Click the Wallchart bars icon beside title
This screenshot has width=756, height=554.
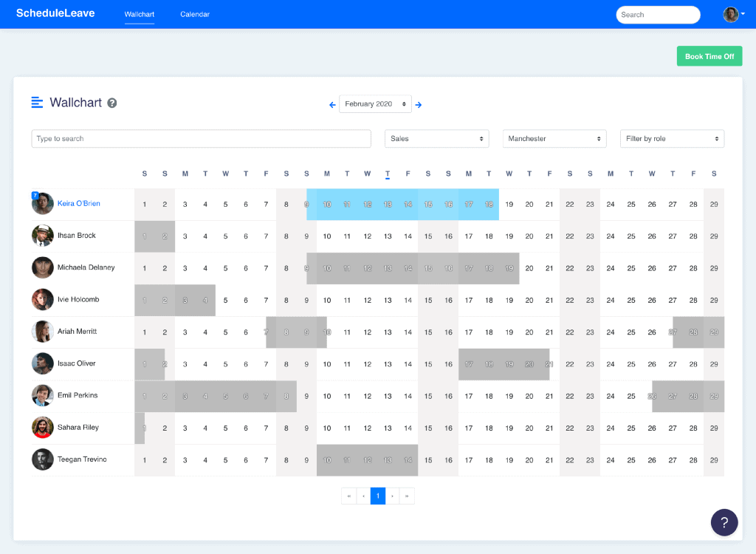coord(37,103)
